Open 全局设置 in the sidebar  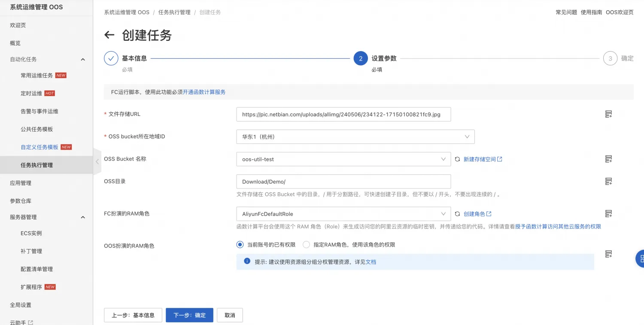(x=21, y=305)
